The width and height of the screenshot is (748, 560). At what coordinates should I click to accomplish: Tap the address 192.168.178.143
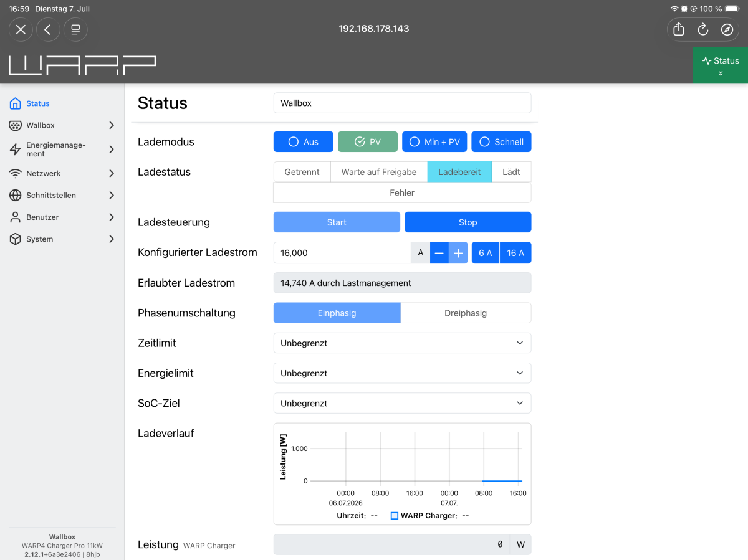click(x=374, y=29)
